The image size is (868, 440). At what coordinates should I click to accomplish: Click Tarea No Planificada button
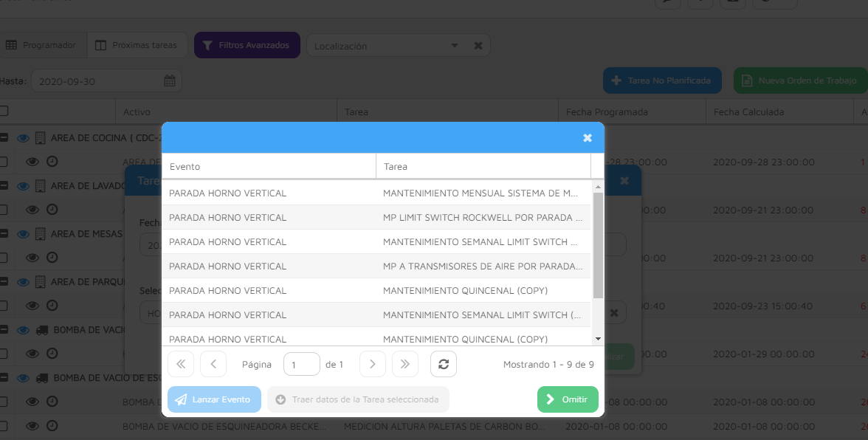click(x=662, y=80)
